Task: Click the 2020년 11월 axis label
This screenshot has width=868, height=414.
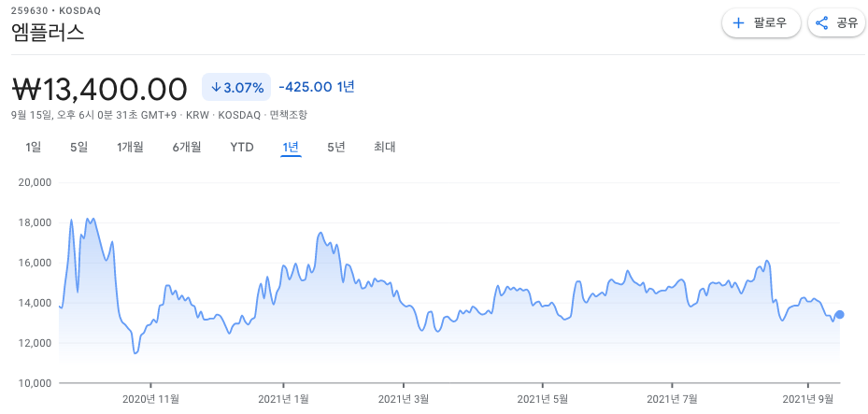Action: [150, 399]
